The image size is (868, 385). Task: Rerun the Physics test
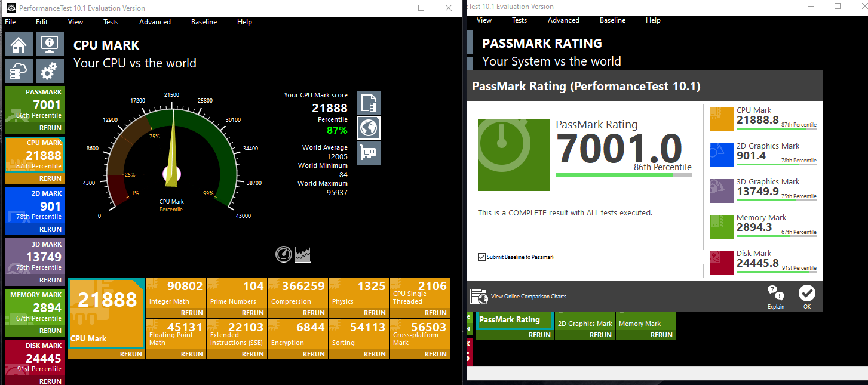375,313
